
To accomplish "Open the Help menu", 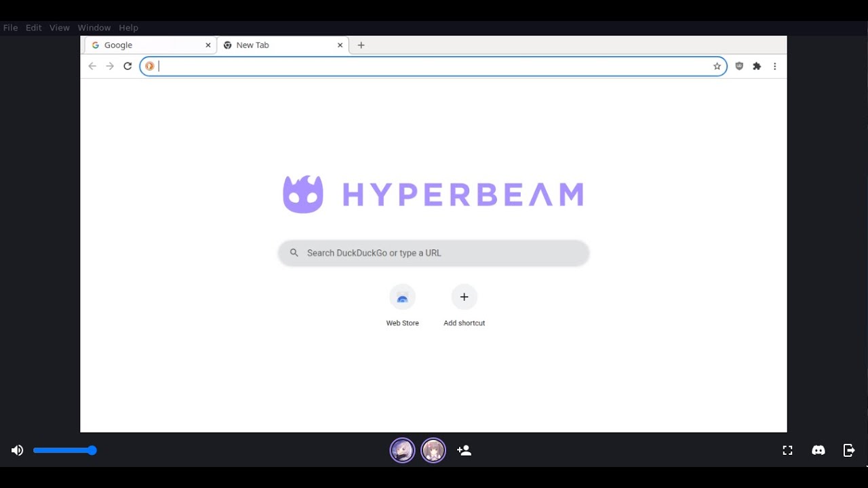I will click(128, 28).
